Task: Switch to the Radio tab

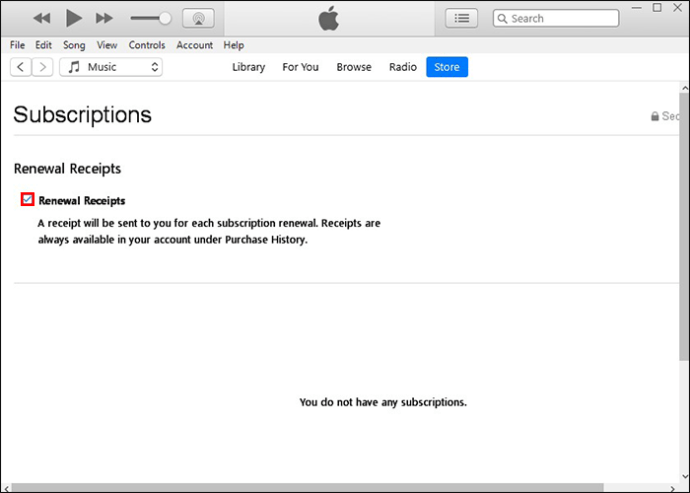Action: [403, 67]
